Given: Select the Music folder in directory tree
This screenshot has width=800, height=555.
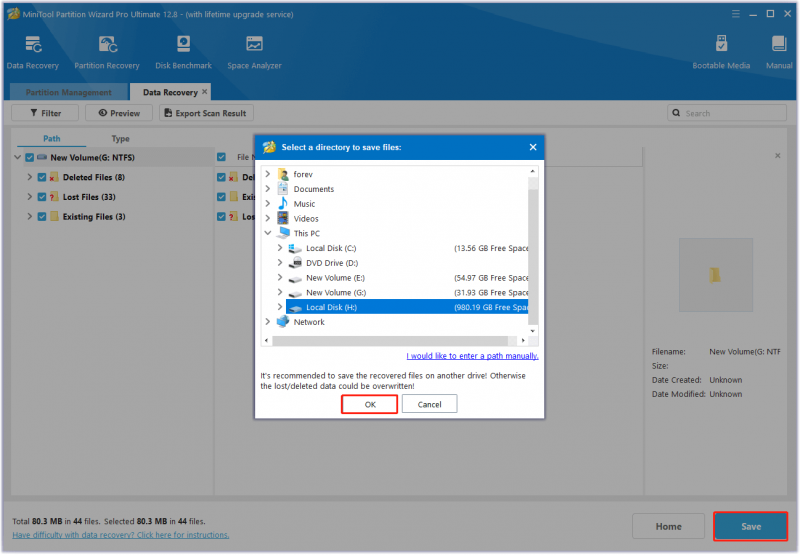Looking at the screenshot, I should coord(304,204).
